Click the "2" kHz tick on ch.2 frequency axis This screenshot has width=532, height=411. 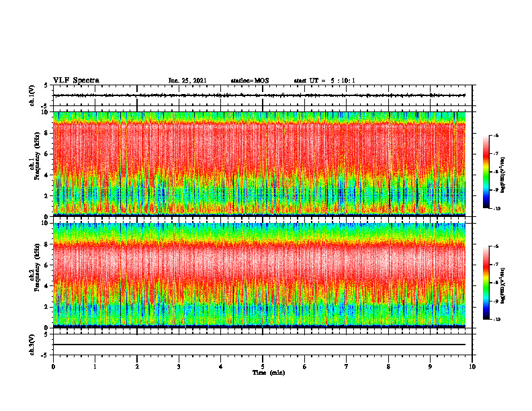(47, 307)
